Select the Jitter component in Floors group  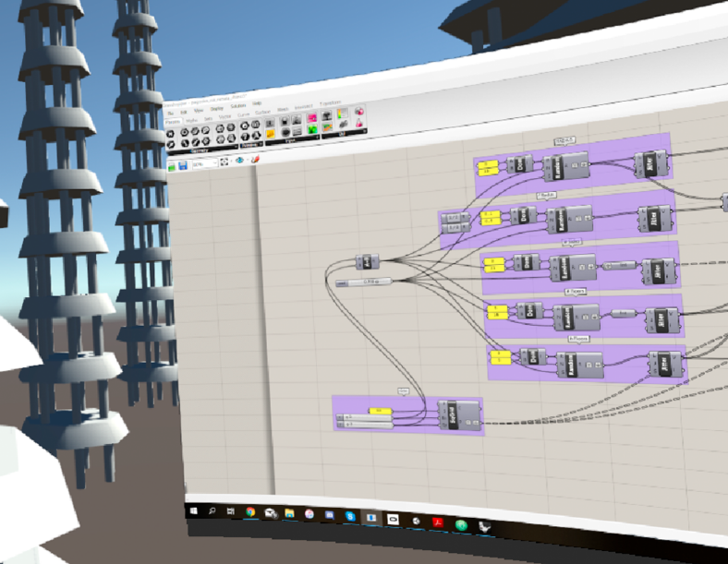point(666,364)
